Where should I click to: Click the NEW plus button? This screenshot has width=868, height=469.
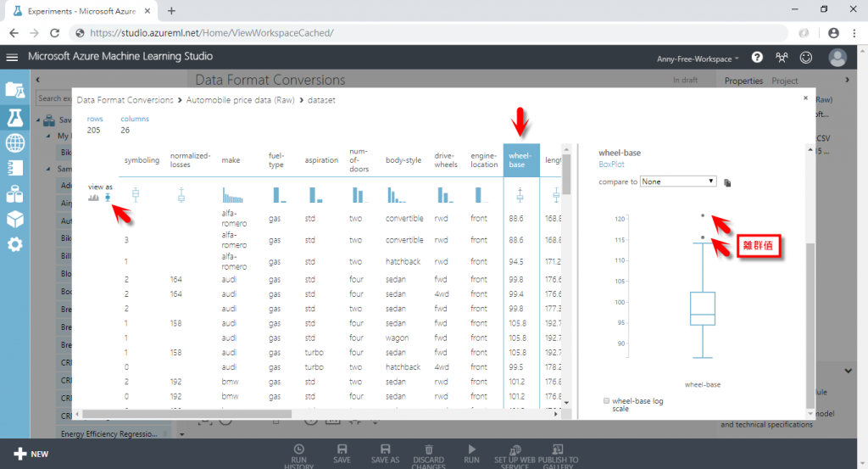(x=31, y=454)
